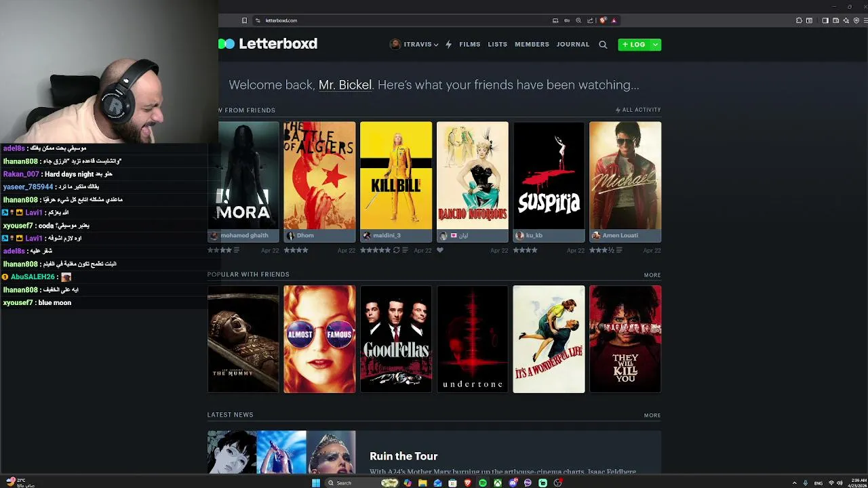Open Mr. Bickel profile link

(345, 85)
